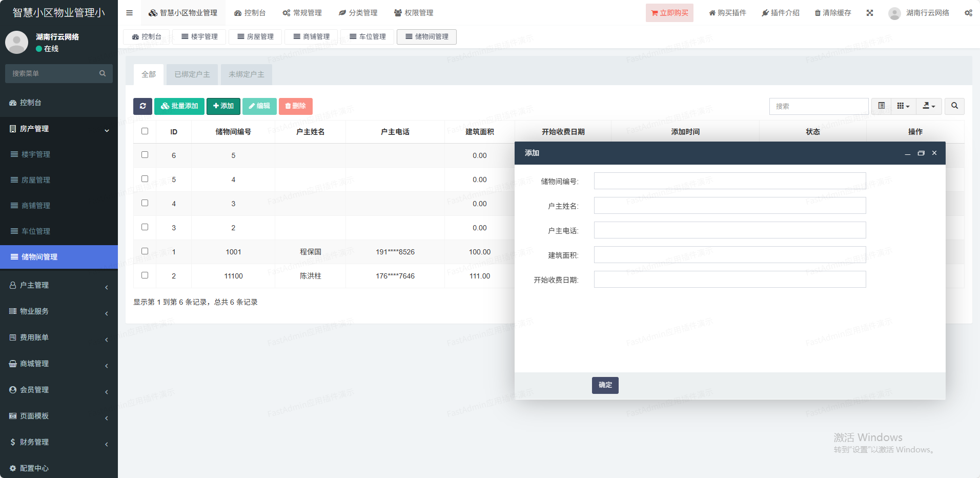Click the 清除缓存 trash icon item

coord(833,13)
